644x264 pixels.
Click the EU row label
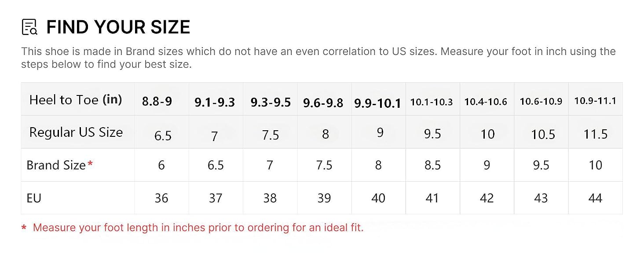[x=34, y=198]
